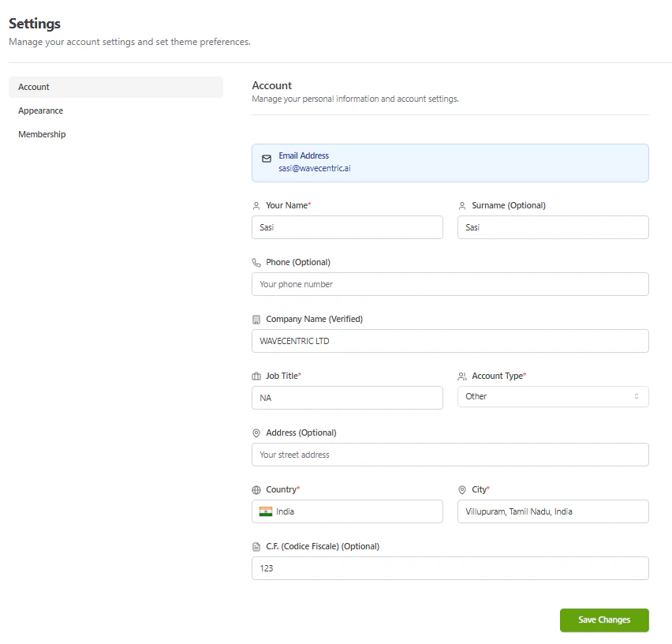Click the phone icon next to Phone
672x644 pixels.
[x=256, y=262]
